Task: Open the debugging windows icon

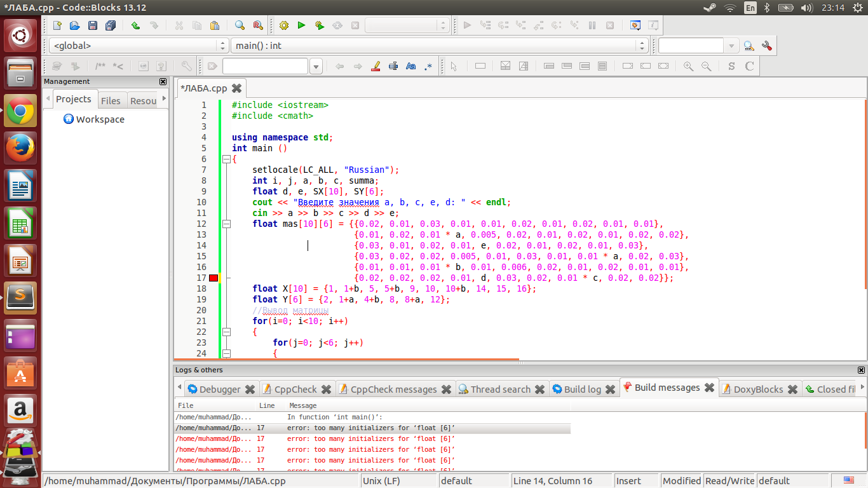Action: pos(635,25)
